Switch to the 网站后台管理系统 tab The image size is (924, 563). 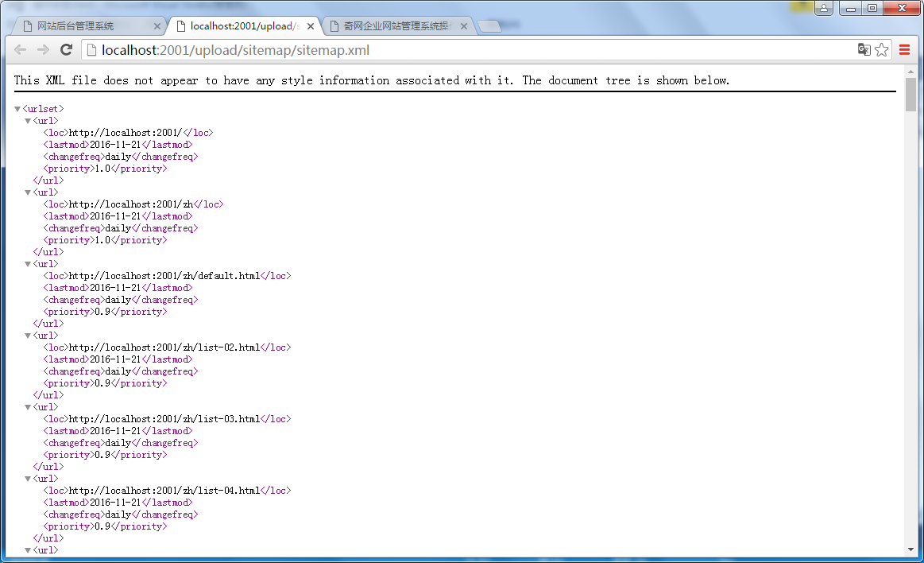tap(79, 26)
